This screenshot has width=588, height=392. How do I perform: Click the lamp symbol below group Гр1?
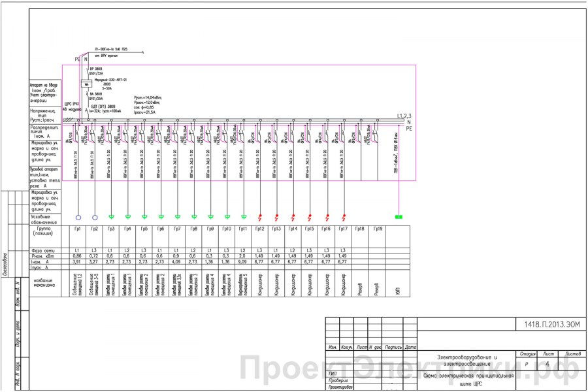79,216
